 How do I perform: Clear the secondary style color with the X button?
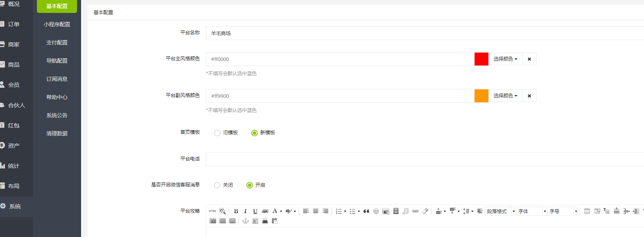529,96
